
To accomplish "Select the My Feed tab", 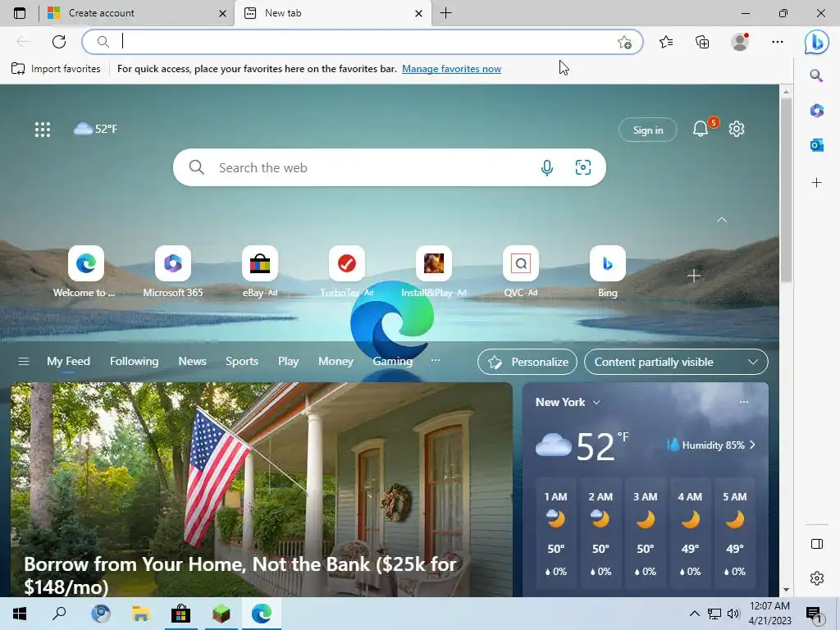I will [x=69, y=362].
